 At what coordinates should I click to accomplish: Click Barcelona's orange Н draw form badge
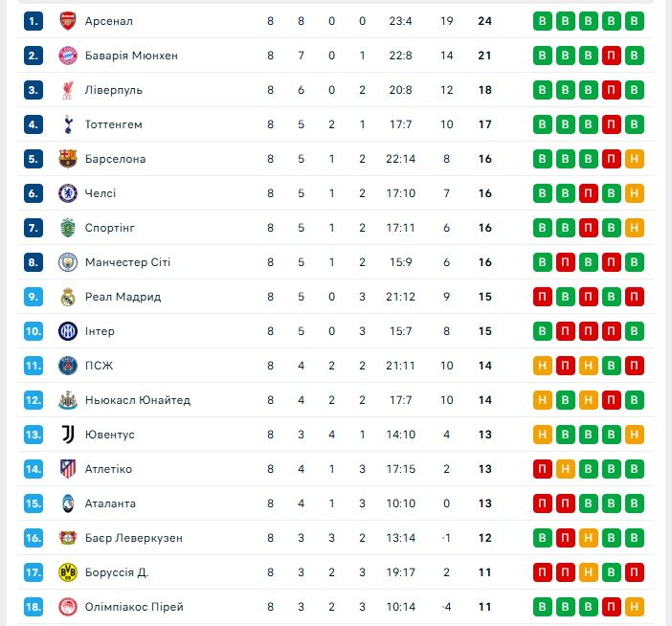635,159
